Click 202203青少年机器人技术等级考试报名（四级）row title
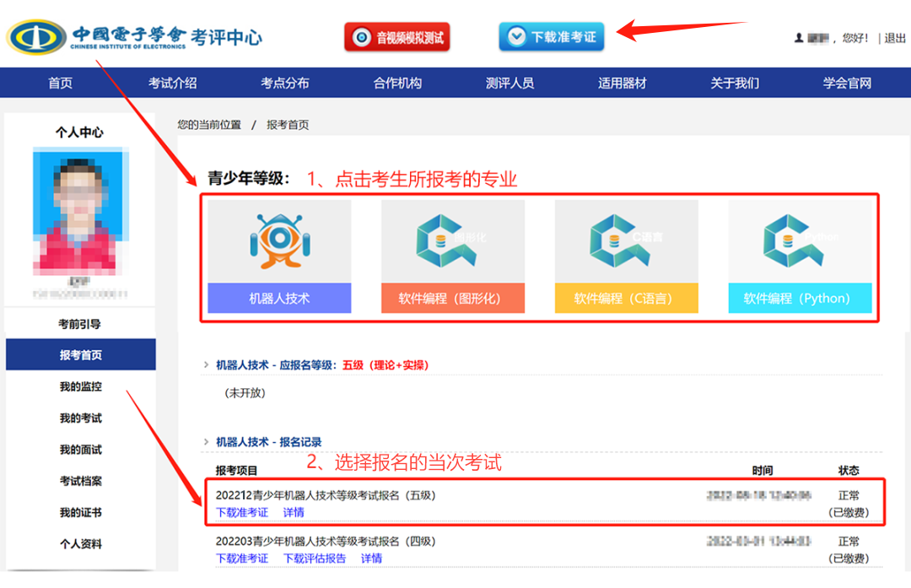 tap(326, 542)
